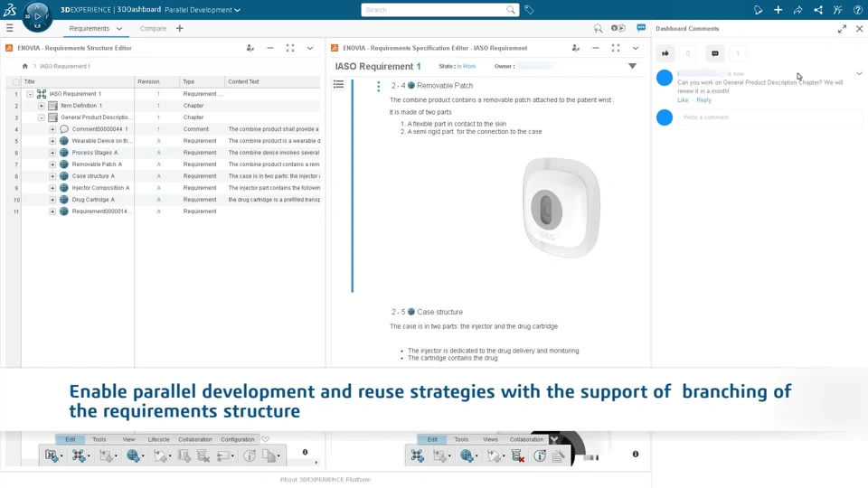Select Case structure A row
868x488 pixels.
click(x=171, y=176)
